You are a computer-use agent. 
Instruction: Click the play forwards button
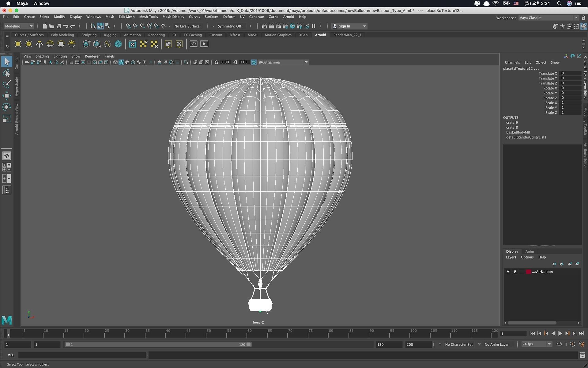point(560,333)
